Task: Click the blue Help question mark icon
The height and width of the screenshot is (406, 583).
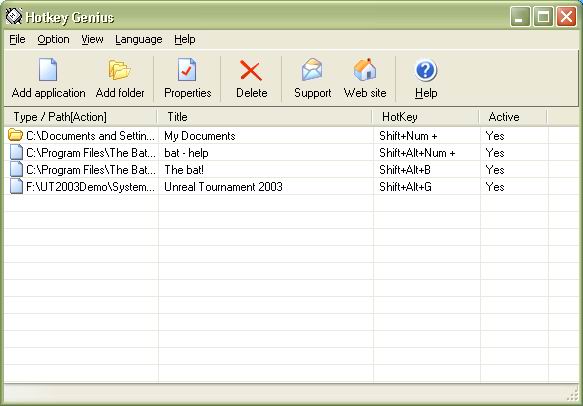Action: [x=426, y=70]
